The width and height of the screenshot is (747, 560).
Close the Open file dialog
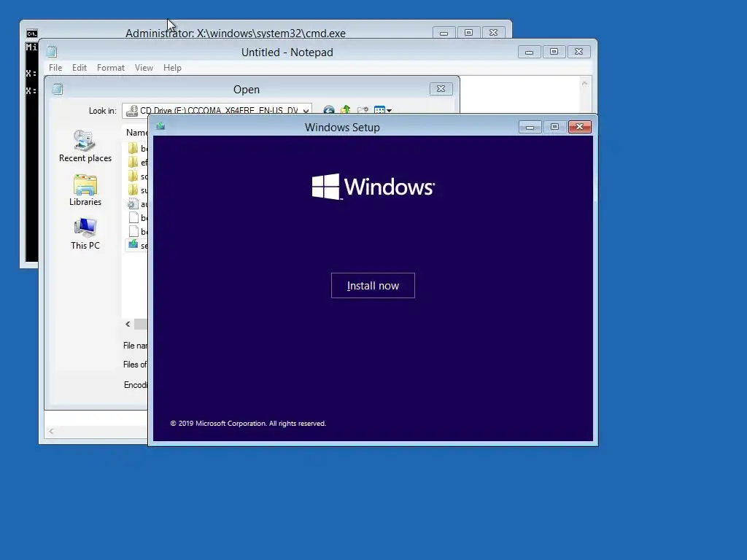tap(441, 88)
